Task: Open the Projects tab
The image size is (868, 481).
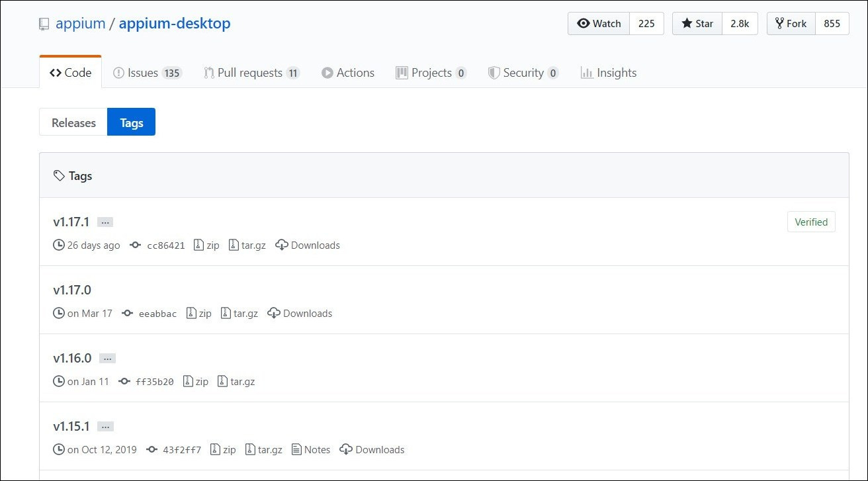Action: 431,73
